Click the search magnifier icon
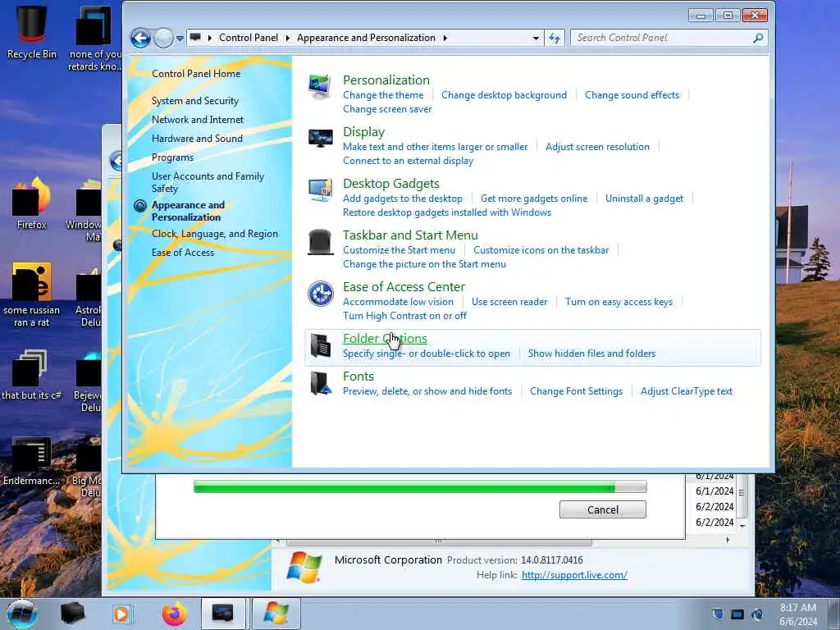 tap(758, 38)
